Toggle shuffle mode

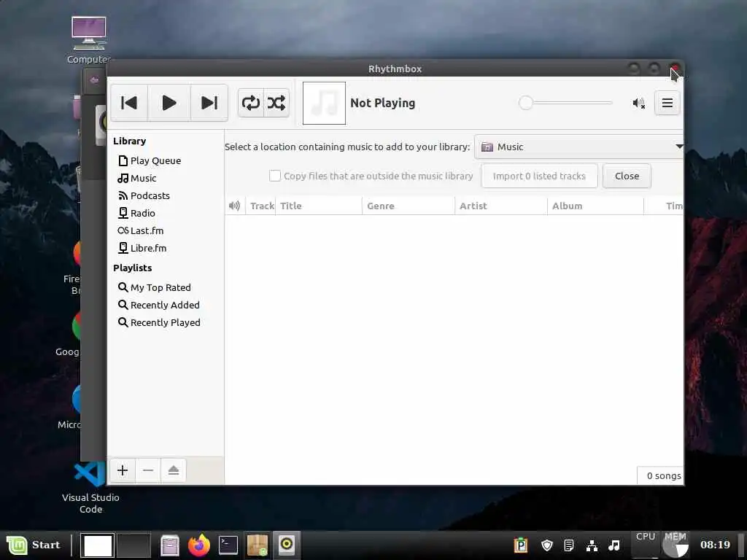click(x=276, y=103)
